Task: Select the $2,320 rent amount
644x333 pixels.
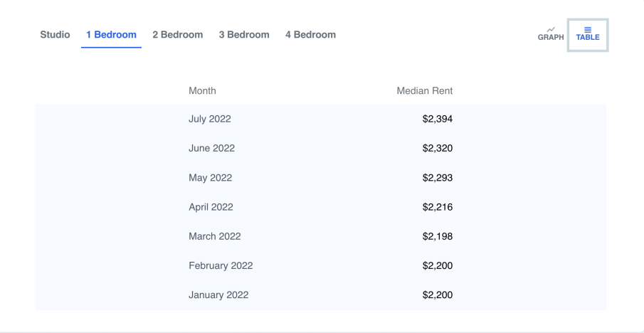Action: point(437,149)
